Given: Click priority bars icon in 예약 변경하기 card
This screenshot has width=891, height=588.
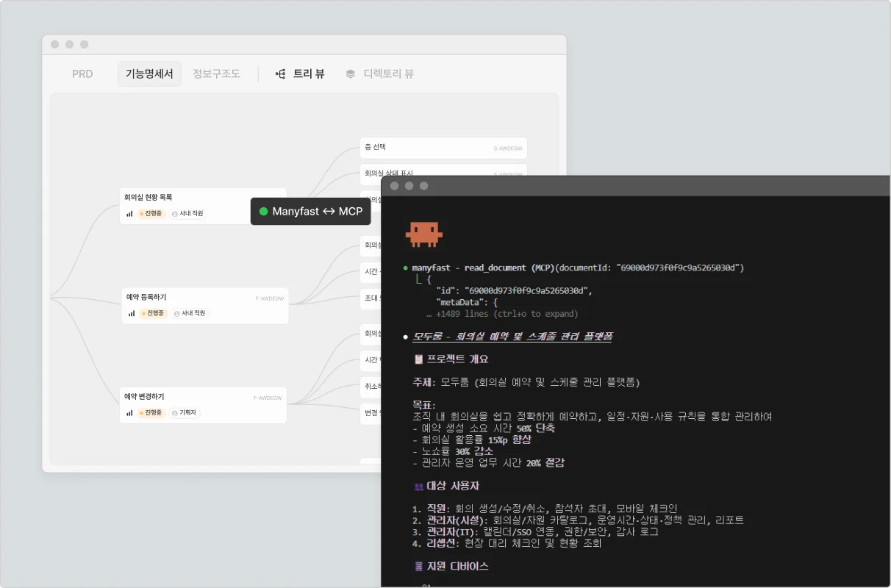Looking at the screenshot, I should click(x=129, y=413).
